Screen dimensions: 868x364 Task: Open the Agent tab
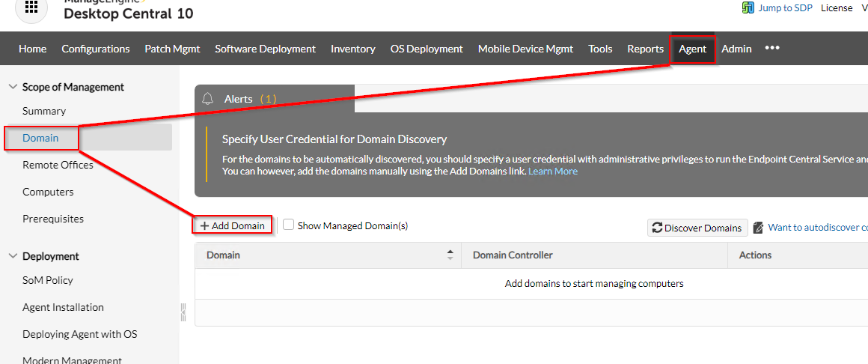point(692,49)
